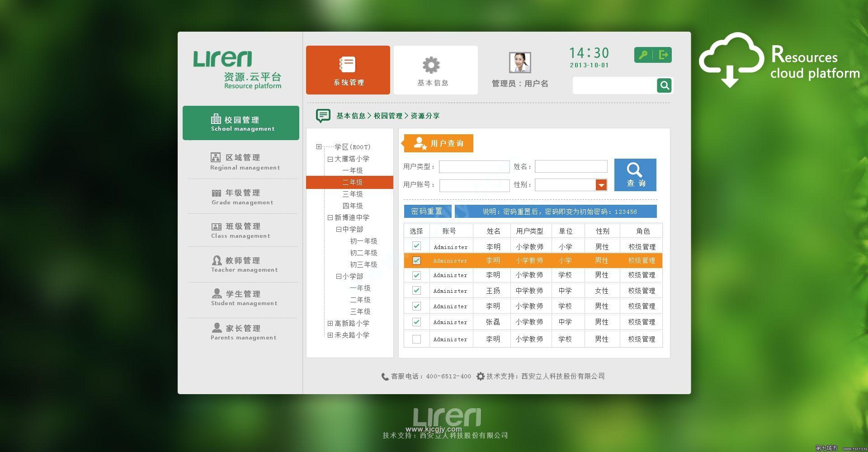Expand the 高新路小学 tree node
The image size is (868, 452).
coord(330,324)
